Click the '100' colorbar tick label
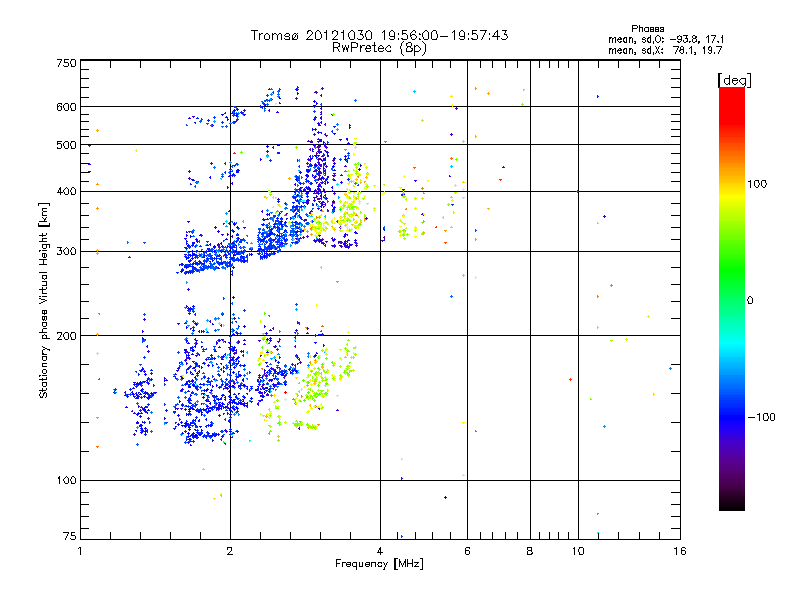800x600 pixels. (757, 184)
